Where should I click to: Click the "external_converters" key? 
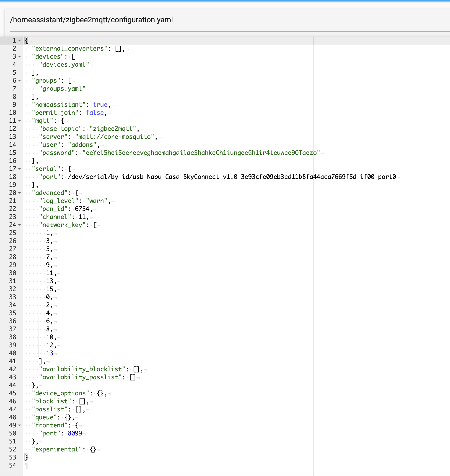(70, 49)
